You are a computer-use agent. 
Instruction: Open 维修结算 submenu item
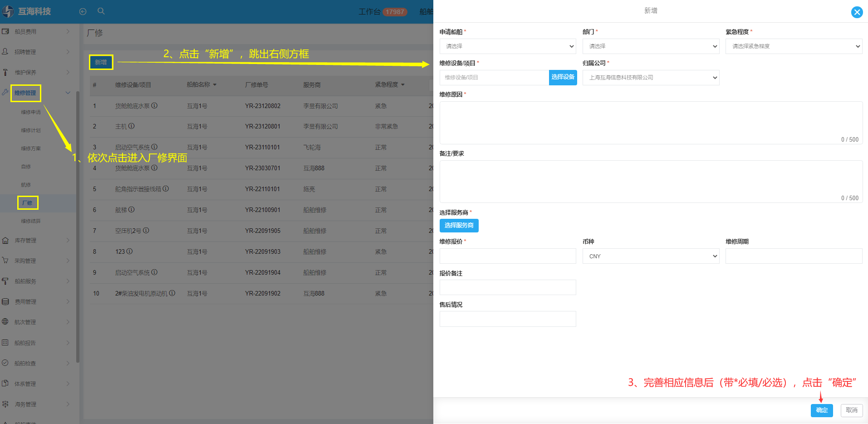click(31, 221)
